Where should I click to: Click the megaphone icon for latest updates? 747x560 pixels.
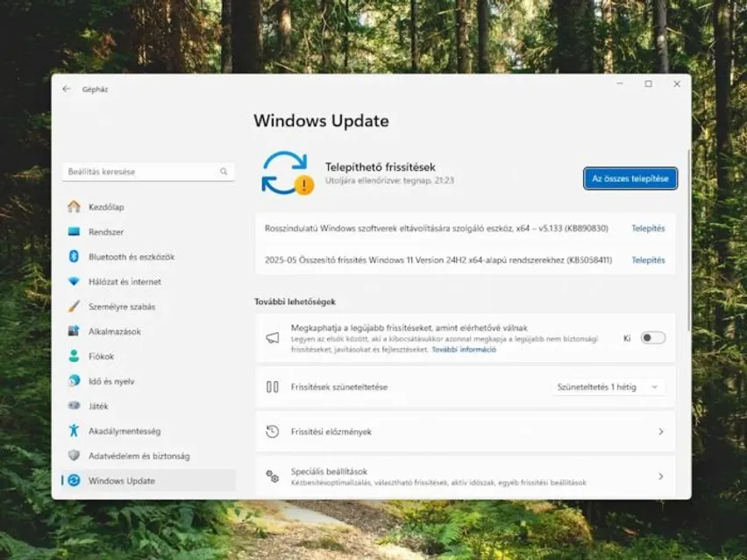pos(273,338)
